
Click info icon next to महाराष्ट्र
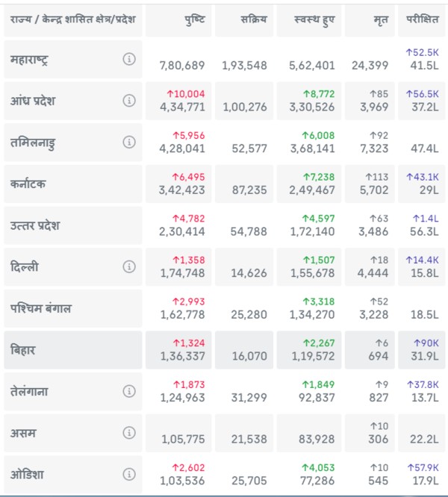[129, 60]
